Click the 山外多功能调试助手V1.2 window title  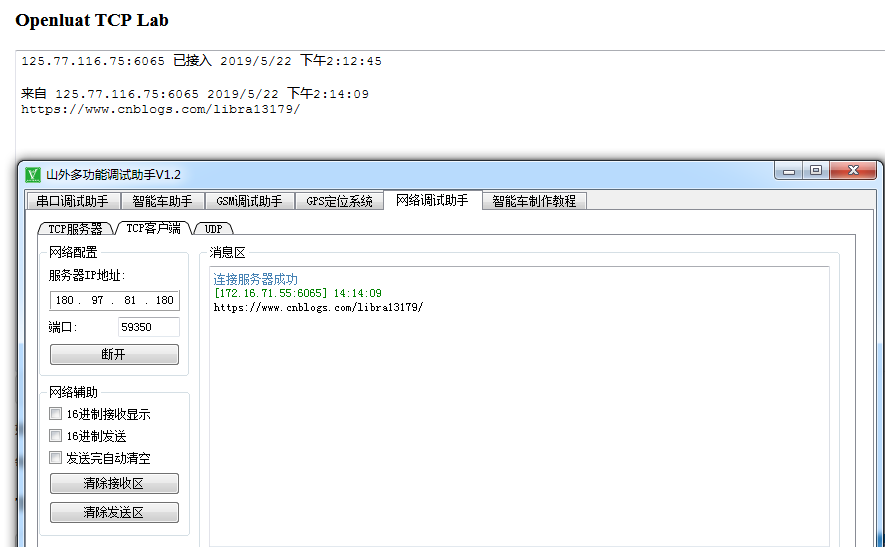pos(113,175)
